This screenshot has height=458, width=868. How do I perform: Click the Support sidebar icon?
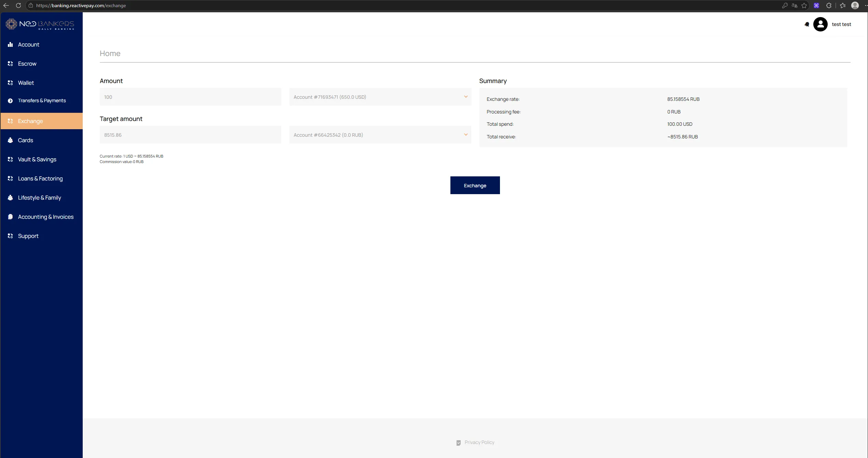(x=10, y=236)
